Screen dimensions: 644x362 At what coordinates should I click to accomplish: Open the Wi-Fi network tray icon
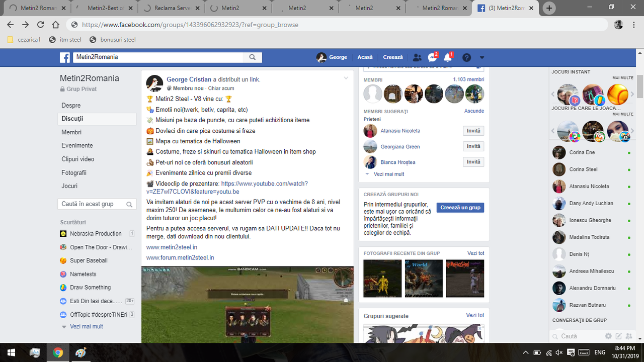point(548,352)
